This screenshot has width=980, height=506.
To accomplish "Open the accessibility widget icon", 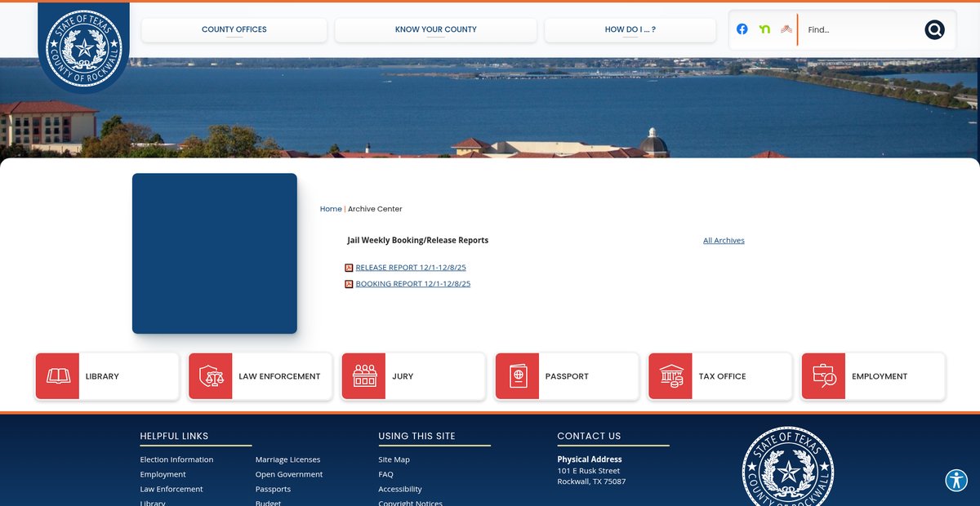I will 955,481.
